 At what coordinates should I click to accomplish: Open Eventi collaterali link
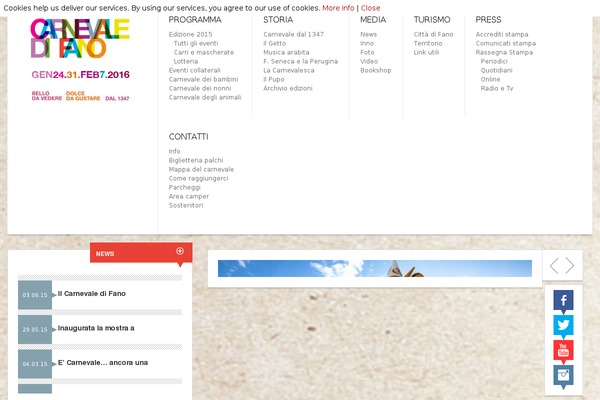(x=194, y=70)
